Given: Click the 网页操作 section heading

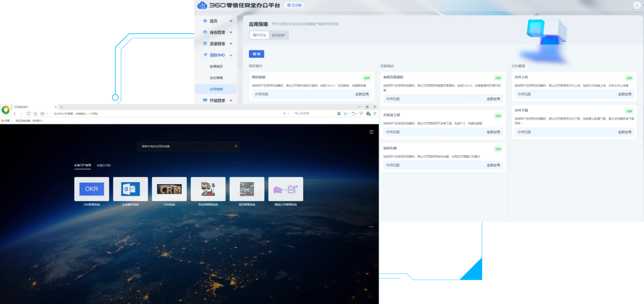Looking at the screenshot, I should click(x=256, y=66).
